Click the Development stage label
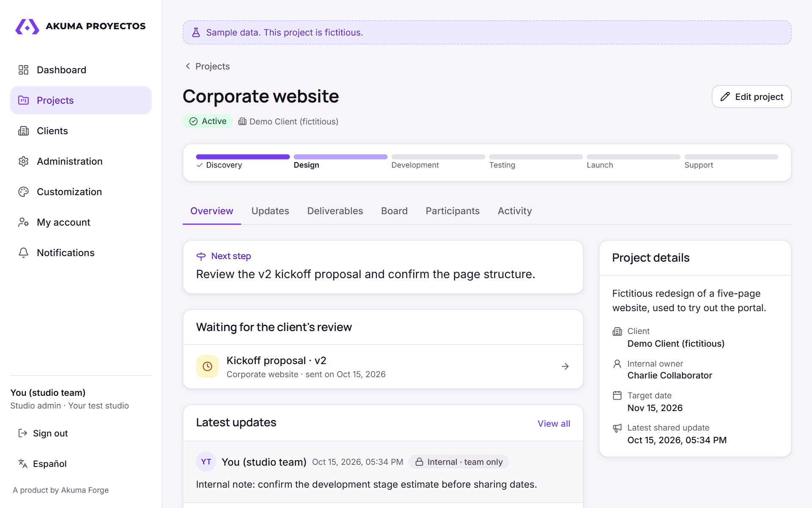812x508 pixels. 415,165
